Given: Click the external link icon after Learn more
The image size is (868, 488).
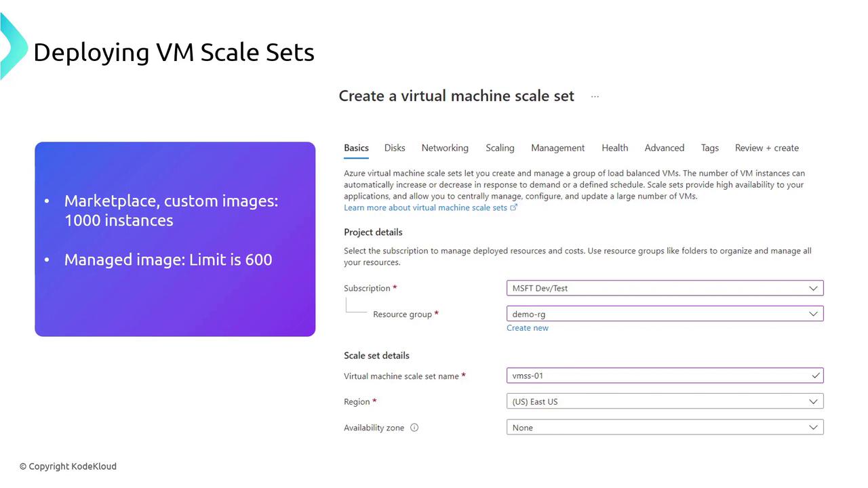Looking at the screenshot, I should pos(513,207).
